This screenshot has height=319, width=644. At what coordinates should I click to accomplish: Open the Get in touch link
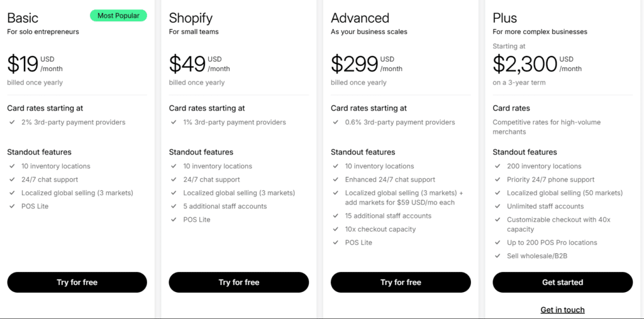tap(562, 310)
